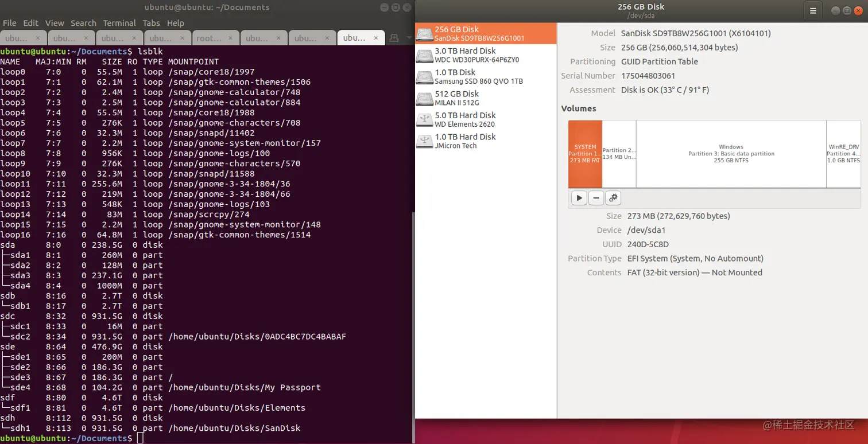The image size is (868, 444).
Task: Select the 3.0 TB Hard Disk entry
Action: tap(486, 55)
